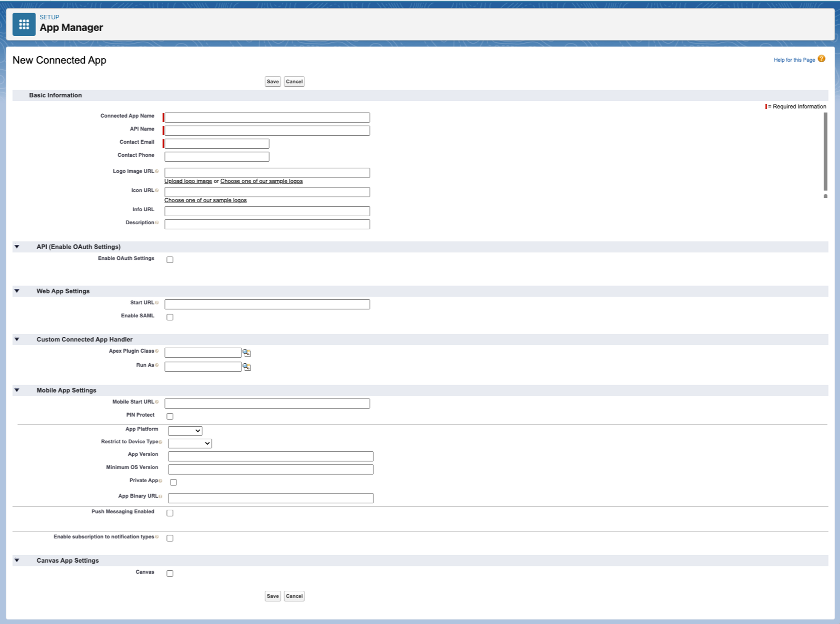Collapse the Mobile App Settings section

pos(17,390)
